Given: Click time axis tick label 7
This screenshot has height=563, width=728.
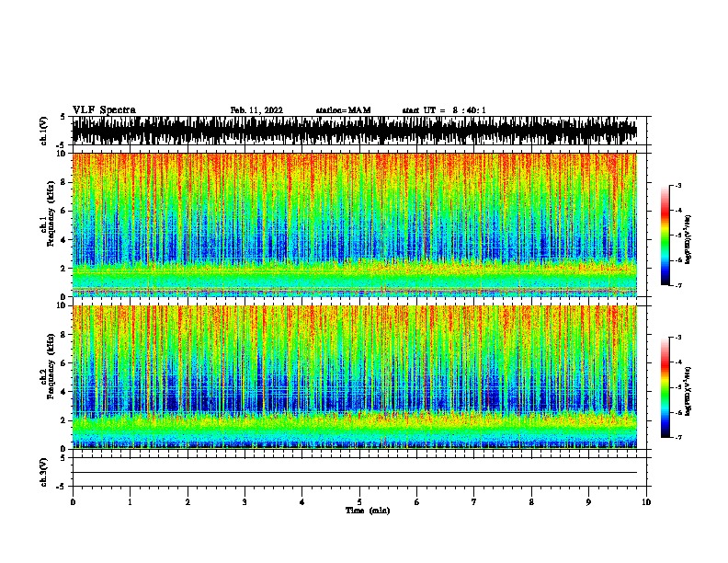Looking at the screenshot, I should tap(474, 502).
